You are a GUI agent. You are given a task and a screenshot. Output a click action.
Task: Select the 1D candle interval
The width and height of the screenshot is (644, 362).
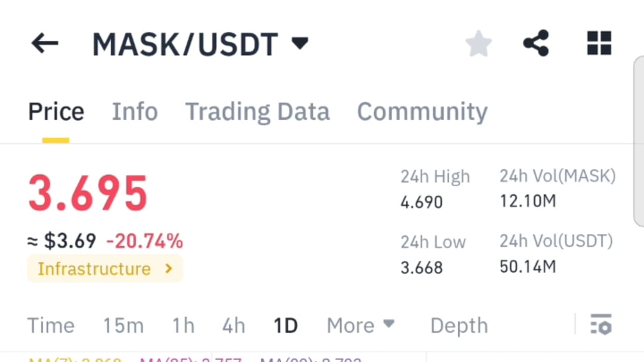pyautogui.click(x=285, y=325)
